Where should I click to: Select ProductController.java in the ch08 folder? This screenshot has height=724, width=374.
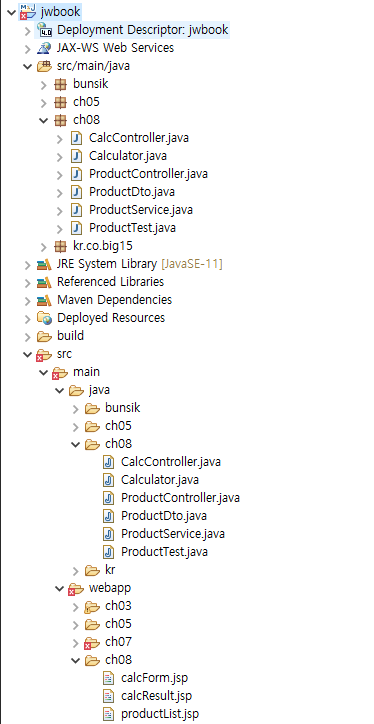tap(181, 498)
